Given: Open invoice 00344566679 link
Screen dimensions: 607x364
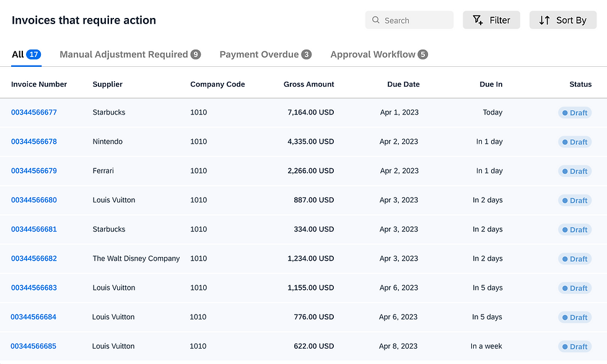Looking at the screenshot, I should point(34,171).
